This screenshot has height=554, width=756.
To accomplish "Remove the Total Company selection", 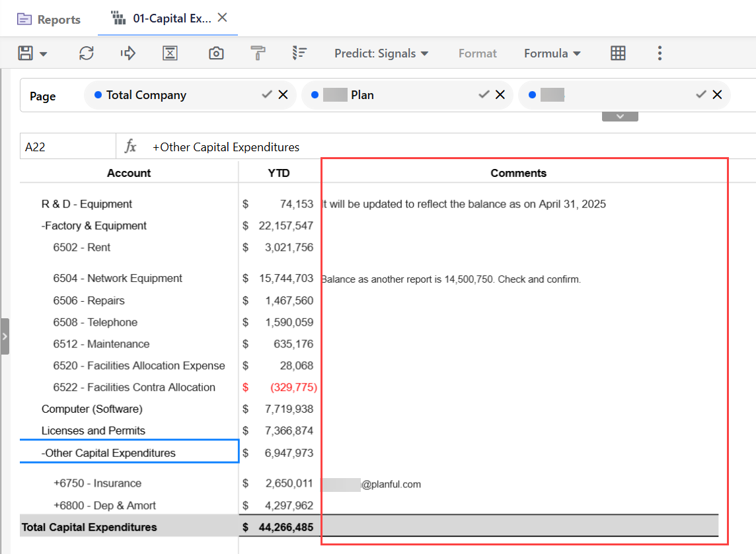I will tap(283, 94).
